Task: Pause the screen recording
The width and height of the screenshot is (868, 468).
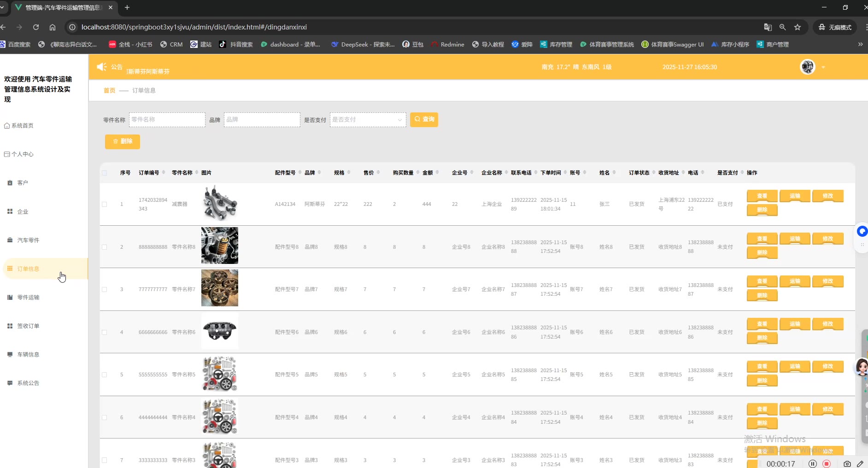Action: pyautogui.click(x=813, y=464)
